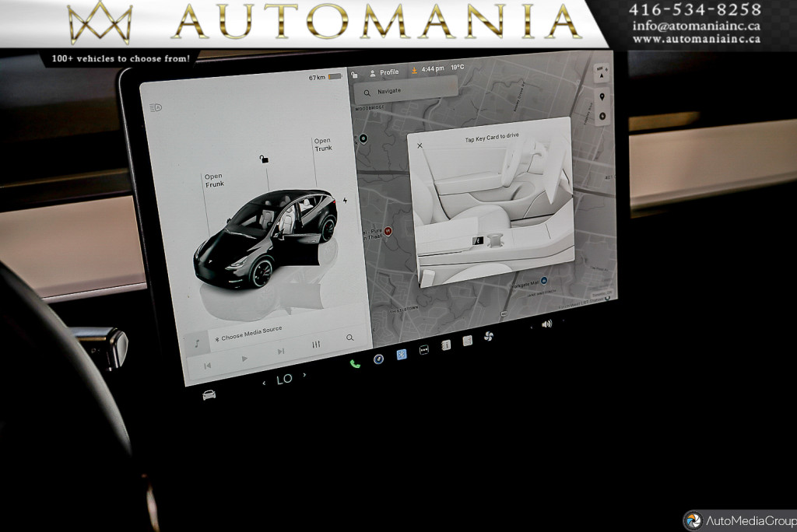Open the media equalizer settings icon
797x532 pixels.
(316, 345)
